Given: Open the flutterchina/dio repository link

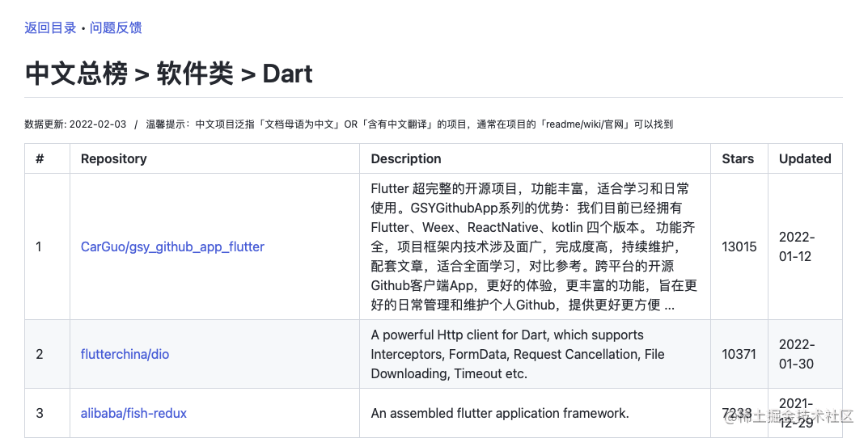Looking at the screenshot, I should click(x=125, y=354).
